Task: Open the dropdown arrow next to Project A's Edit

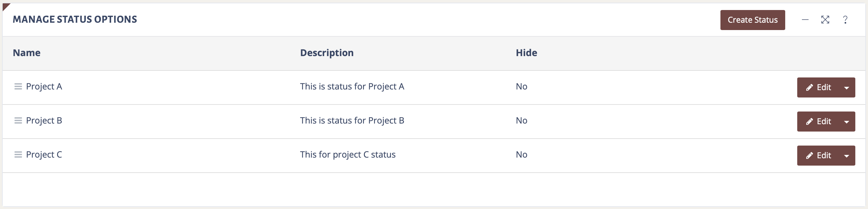Action: (846, 88)
